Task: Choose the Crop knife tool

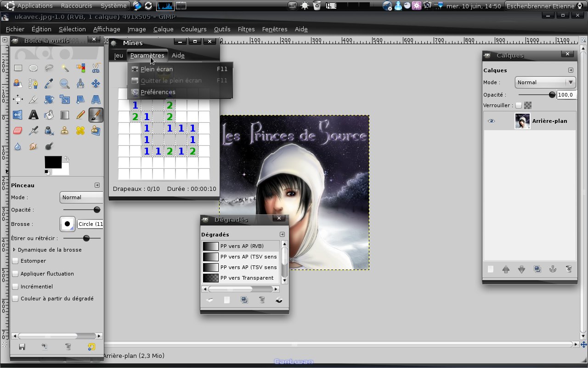Action: [x=34, y=99]
